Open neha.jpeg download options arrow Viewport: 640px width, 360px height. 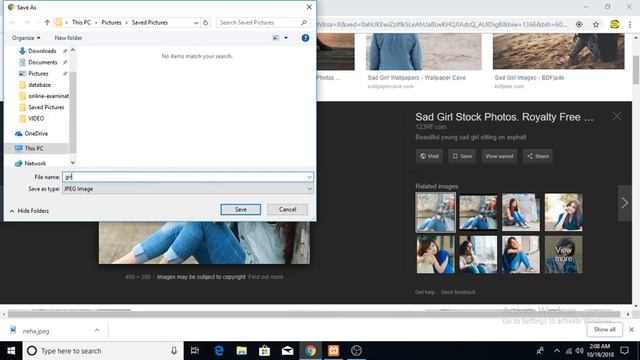click(97, 330)
